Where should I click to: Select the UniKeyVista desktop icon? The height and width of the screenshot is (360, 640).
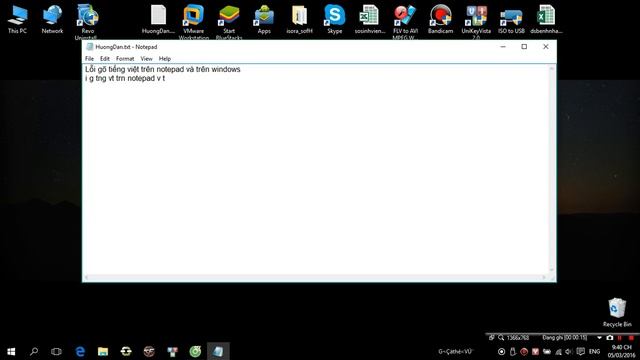coord(476,21)
